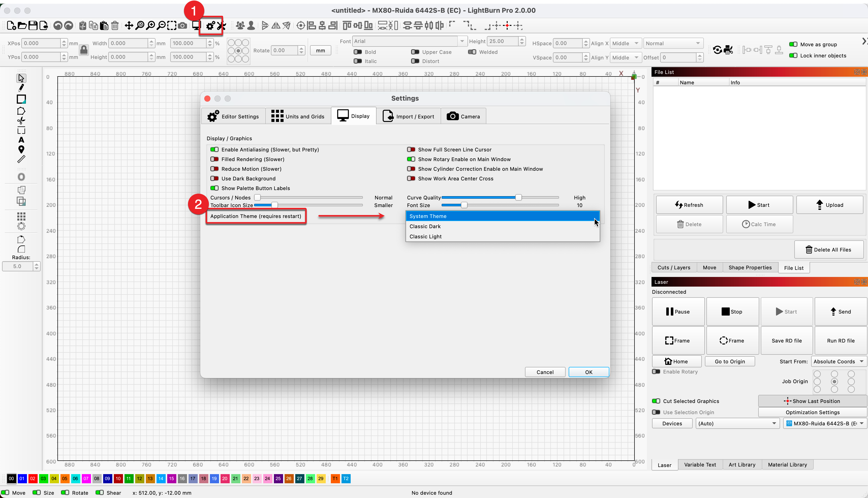Image resolution: width=868 pixels, height=498 pixels.
Task: Switch to Units and Grids tab
Action: pyautogui.click(x=298, y=116)
